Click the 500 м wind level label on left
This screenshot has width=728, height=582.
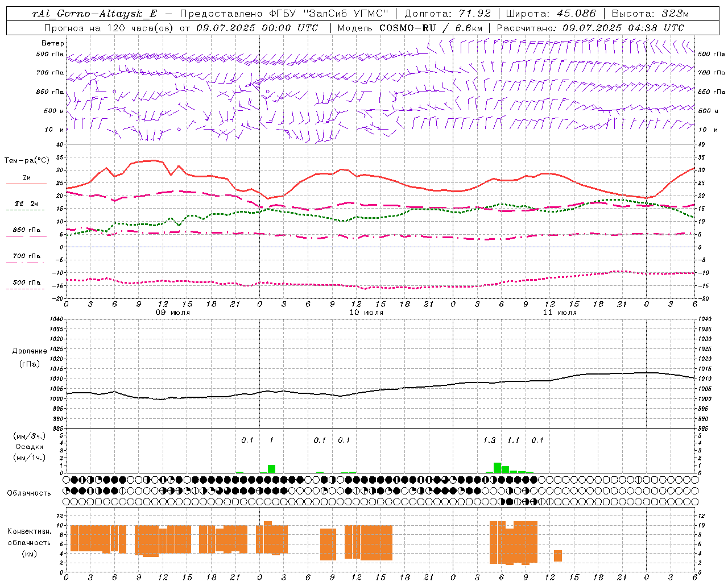[55, 111]
